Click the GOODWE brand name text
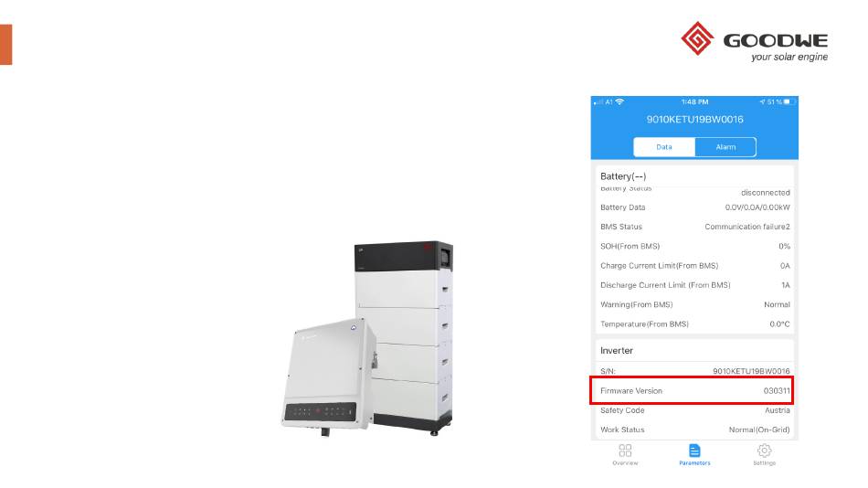 point(776,40)
